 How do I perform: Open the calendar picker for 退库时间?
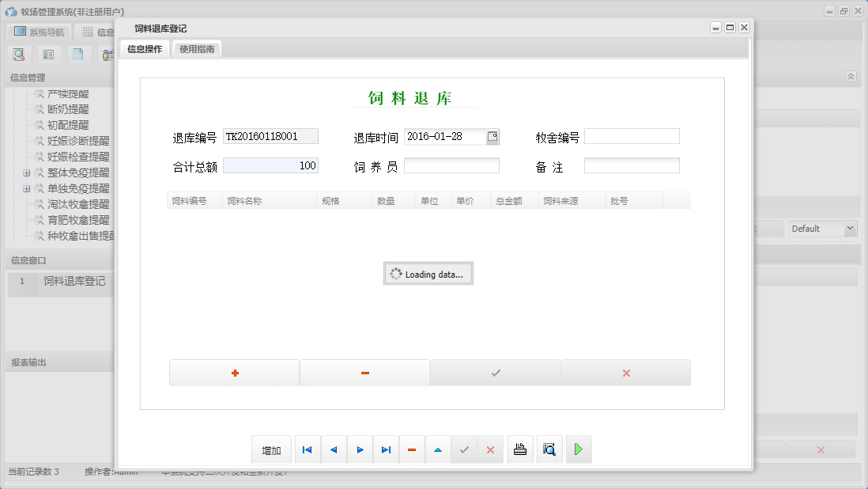pos(492,136)
